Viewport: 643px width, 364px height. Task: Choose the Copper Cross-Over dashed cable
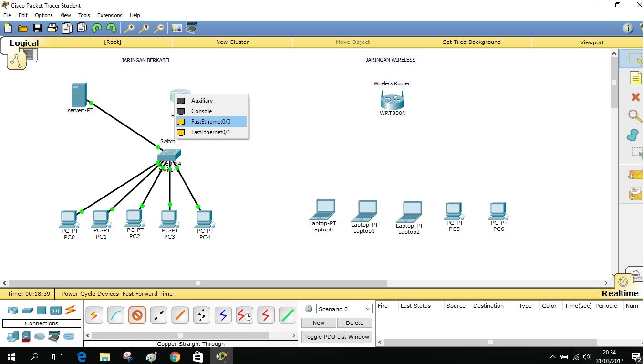pos(158,315)
